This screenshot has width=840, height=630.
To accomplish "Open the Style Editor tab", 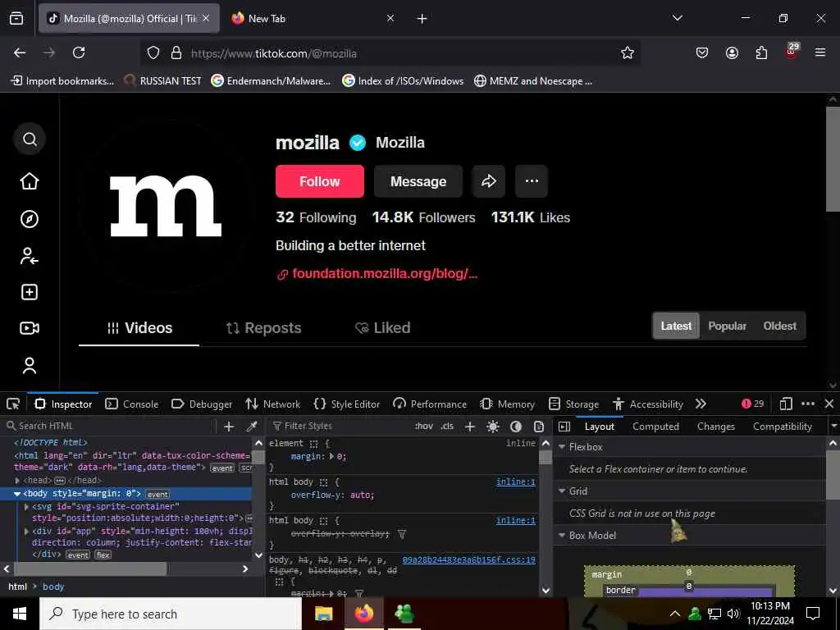I will click(348, 404).
